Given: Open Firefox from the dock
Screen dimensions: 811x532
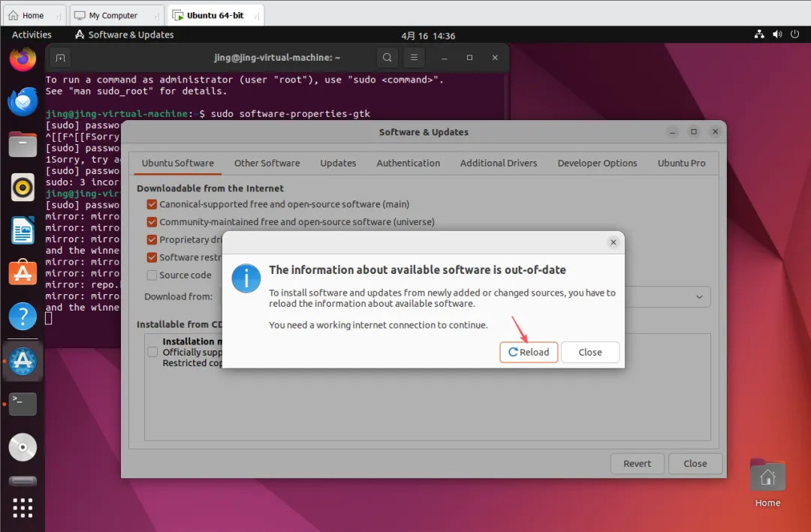Looking at the screenshot, I should coord(23,59).
